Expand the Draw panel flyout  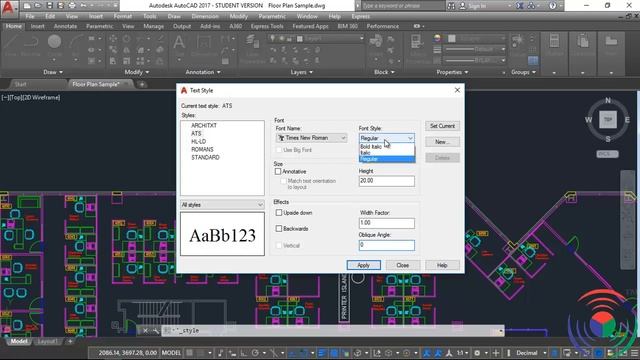pyautogui.click(x=53, y=72)
